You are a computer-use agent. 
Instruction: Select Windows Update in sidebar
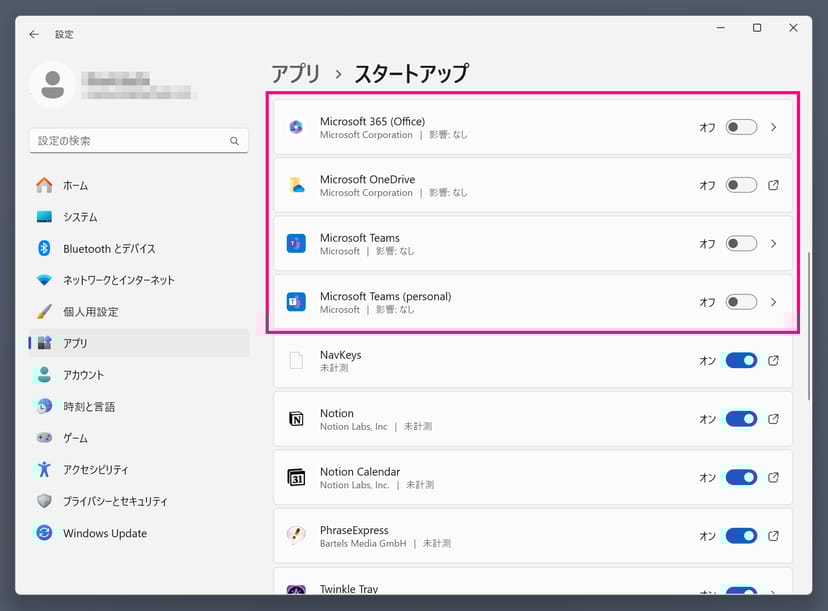(x=104, y=533)
